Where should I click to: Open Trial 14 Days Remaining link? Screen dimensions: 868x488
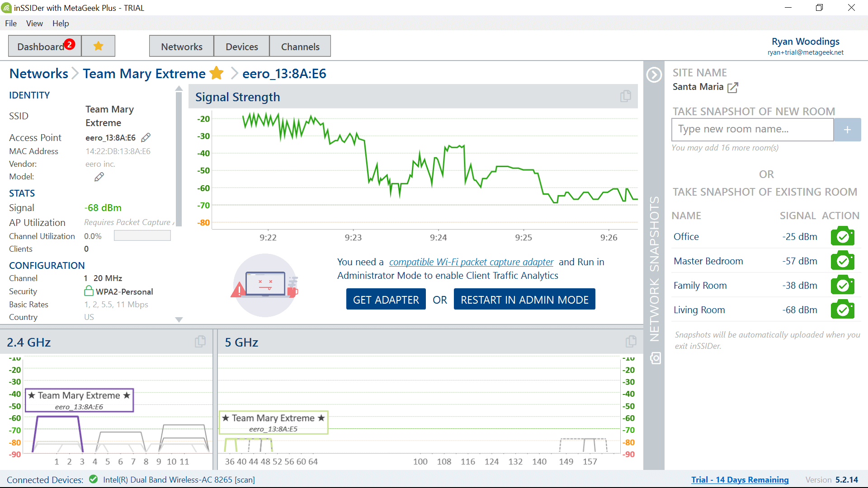[740, 479]
